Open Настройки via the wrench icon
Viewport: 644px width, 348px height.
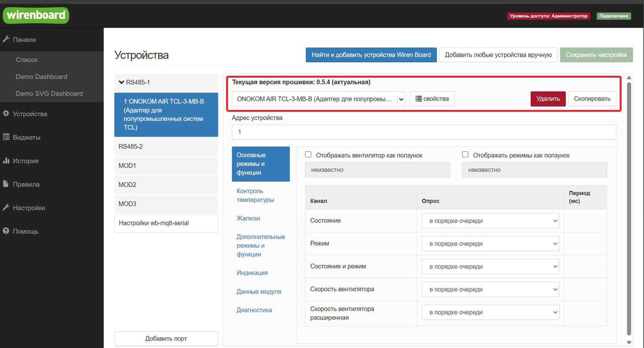coord(6,208)
